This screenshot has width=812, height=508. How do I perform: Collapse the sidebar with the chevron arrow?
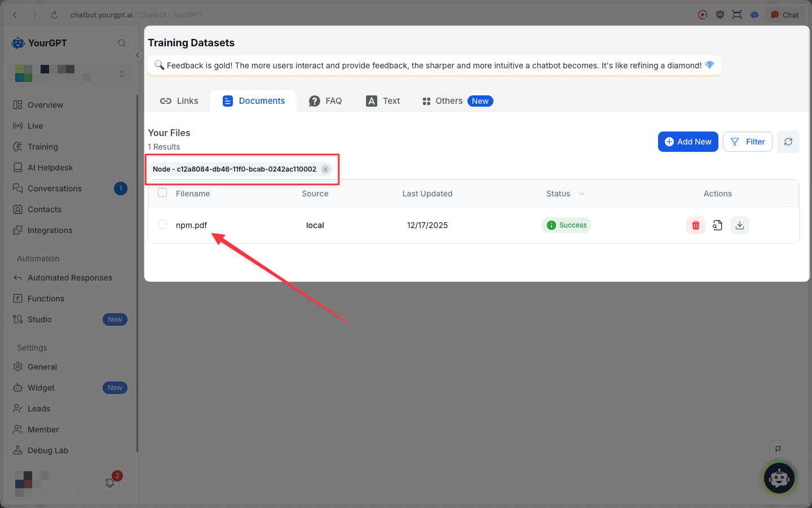click(137, 55)
